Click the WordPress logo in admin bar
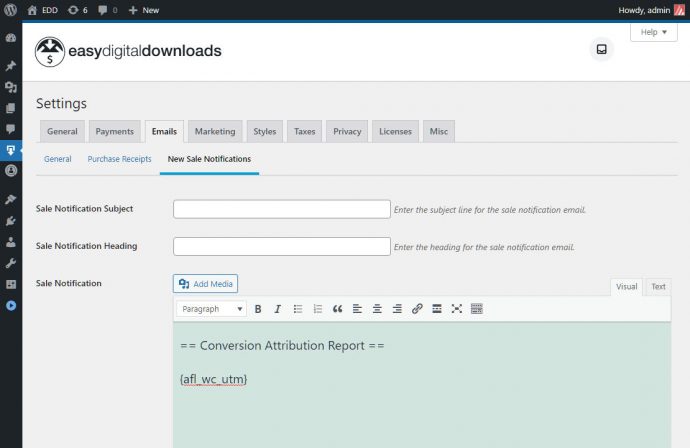This screenshot has width=690, height=448. (x=11, y=10)
